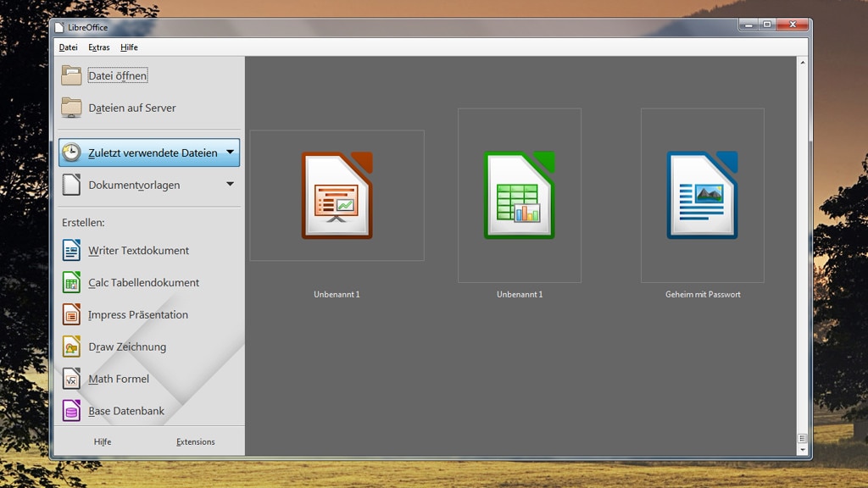The image size is (868, 488).
Task: Open the Extras menu
Action: [x=99, y=47]
